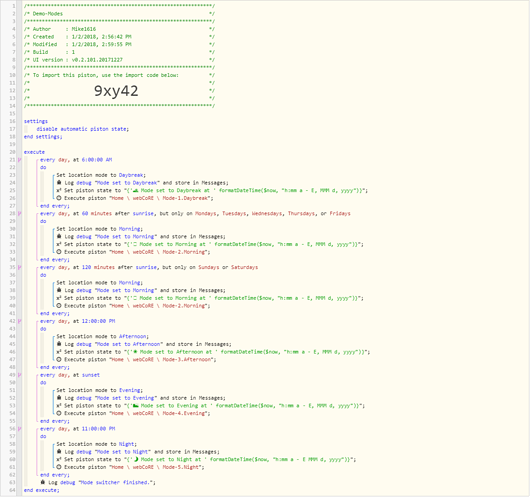532x500 pixels.
Task: Click the log icon on line 38
Action: click(59, 291)
